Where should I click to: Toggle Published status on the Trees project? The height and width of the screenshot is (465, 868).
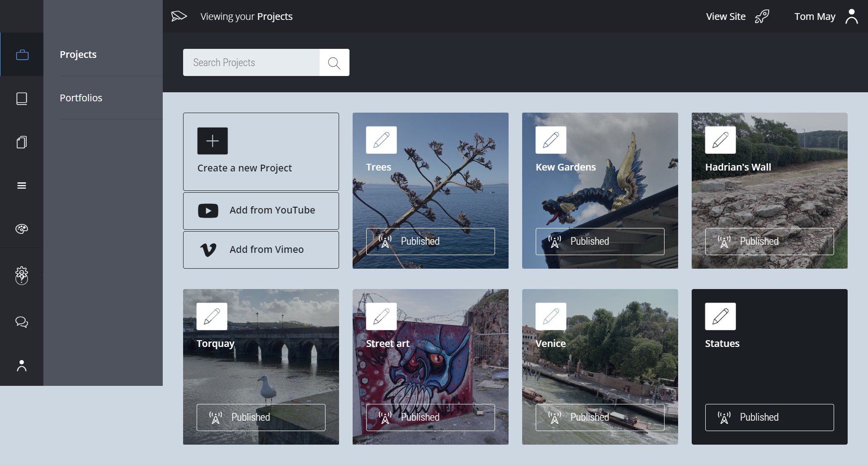coord(430,241)
